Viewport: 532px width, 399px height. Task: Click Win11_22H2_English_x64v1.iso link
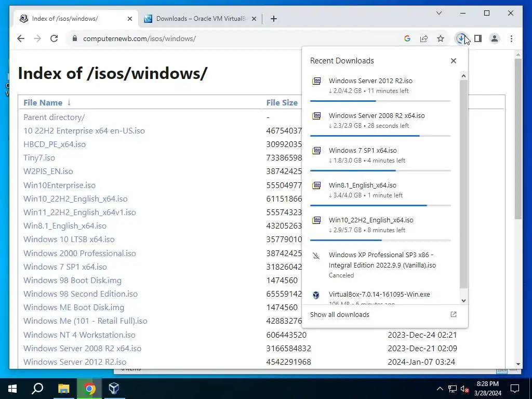(79, 212)
